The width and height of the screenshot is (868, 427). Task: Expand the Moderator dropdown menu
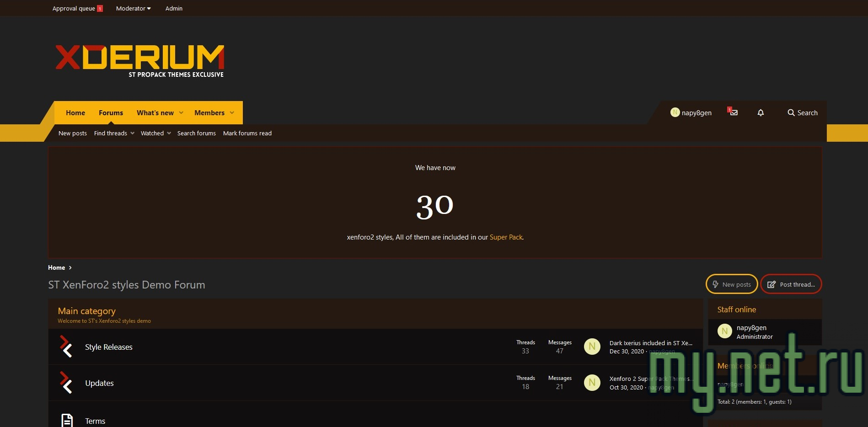pos(133,8)
